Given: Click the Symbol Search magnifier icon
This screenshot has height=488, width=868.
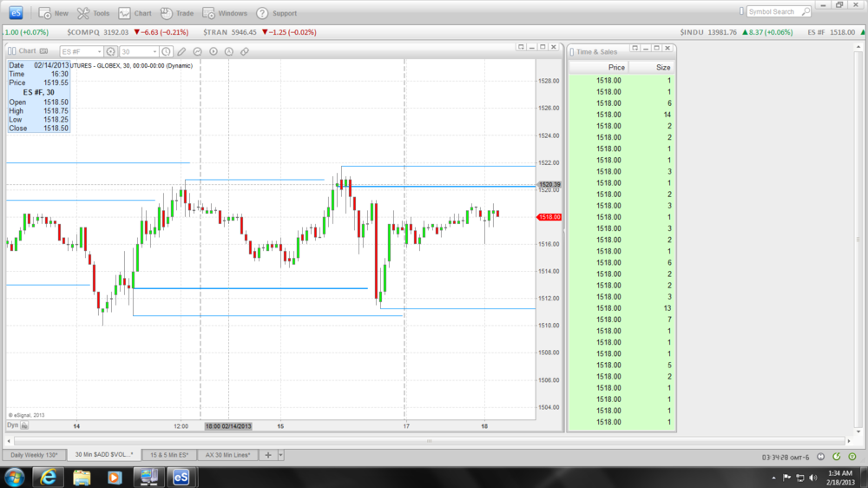Looking at the screenshot, I should 806,11.
